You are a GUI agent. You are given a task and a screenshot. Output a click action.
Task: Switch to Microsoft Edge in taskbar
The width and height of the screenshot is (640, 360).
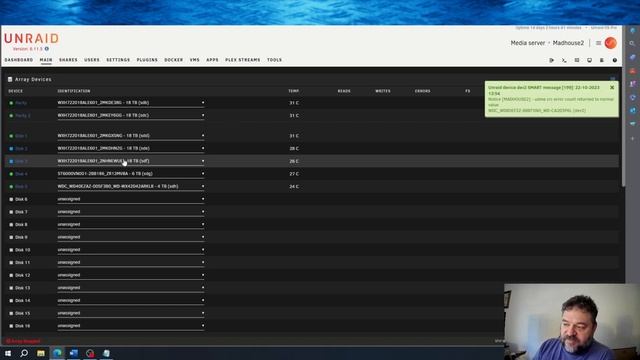click(x=57, y=353)
